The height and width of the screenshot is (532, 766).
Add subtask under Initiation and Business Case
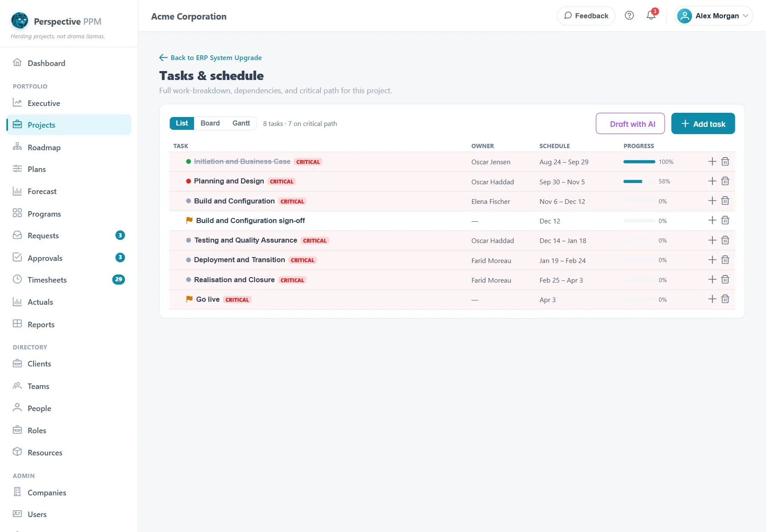point(712,162)
